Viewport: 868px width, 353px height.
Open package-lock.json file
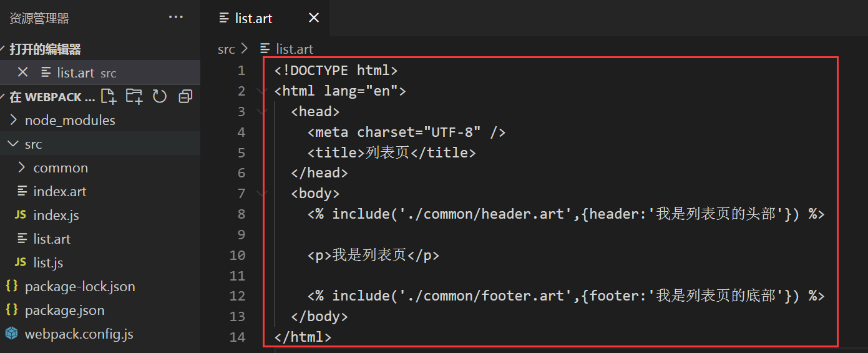(x=79, y=286)
